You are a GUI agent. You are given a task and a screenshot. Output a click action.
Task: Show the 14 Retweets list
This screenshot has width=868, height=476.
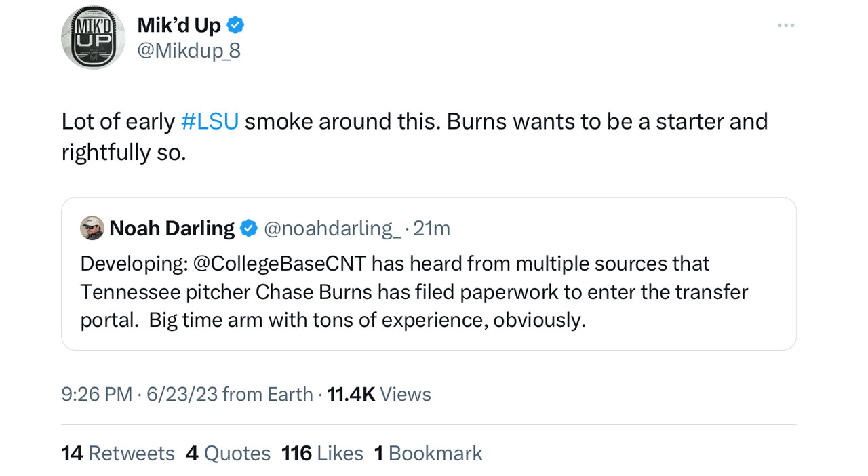pos(118,453)
